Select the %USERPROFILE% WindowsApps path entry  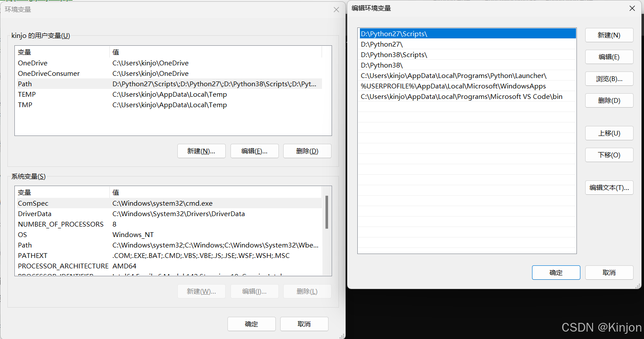pyautogui.click(x=467, y=86)
